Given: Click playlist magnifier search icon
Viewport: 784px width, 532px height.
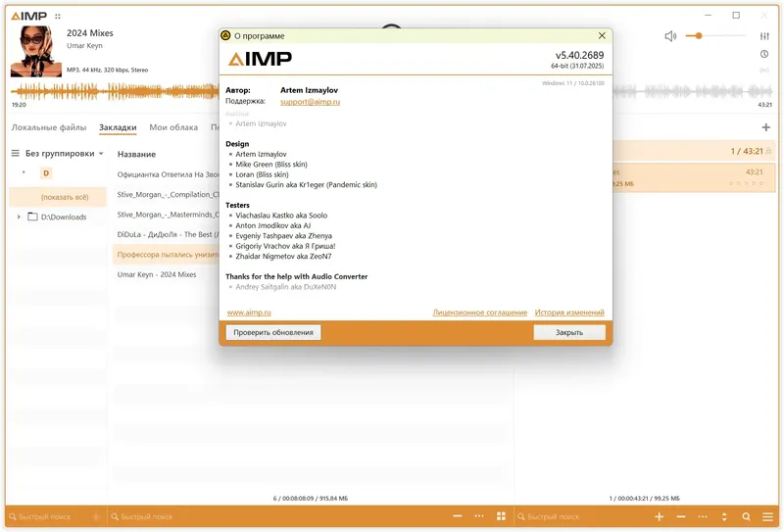Looking at the screenshot, I should pos(746,516).
